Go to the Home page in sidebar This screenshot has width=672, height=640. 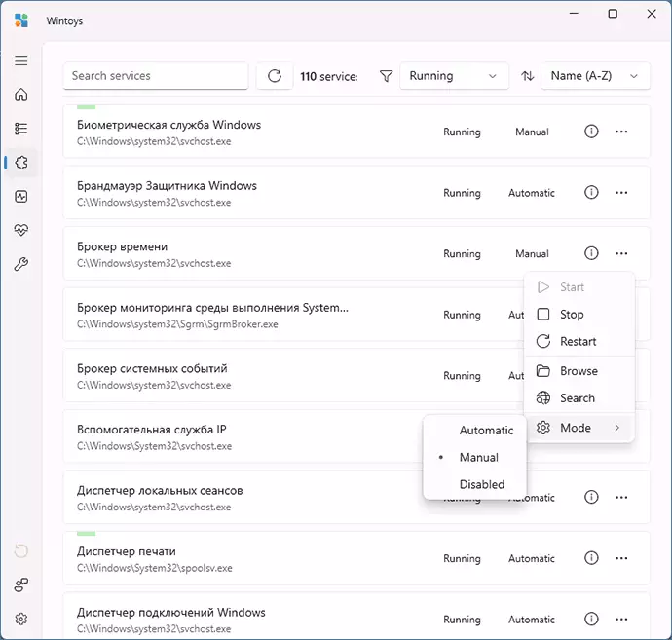point(21,94)
